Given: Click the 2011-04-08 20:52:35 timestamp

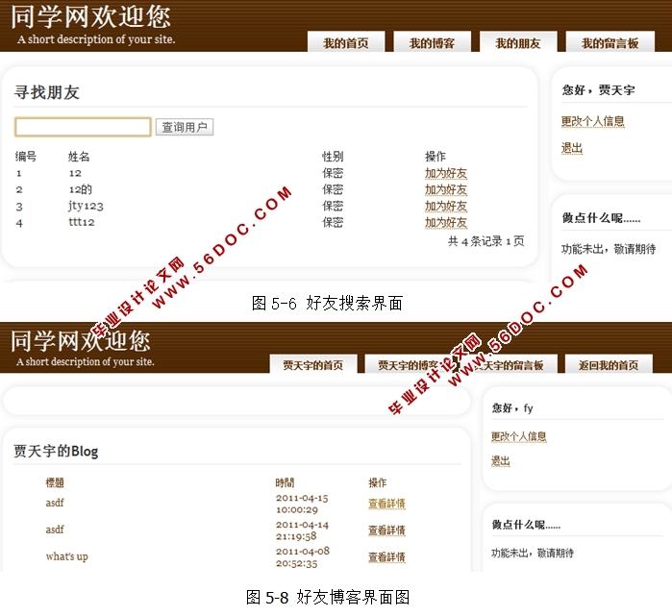Looking at the screenshot, I should click(x=303, y=557).
